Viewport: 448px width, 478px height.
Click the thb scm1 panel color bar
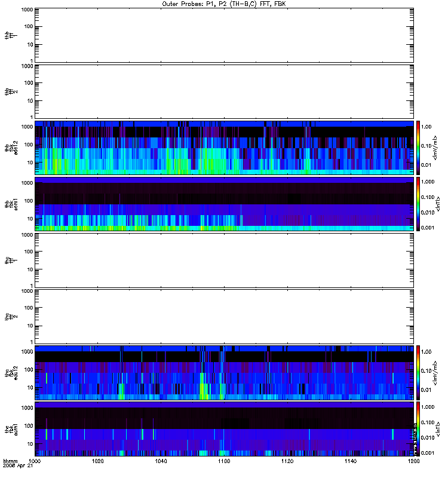[418, 204]
